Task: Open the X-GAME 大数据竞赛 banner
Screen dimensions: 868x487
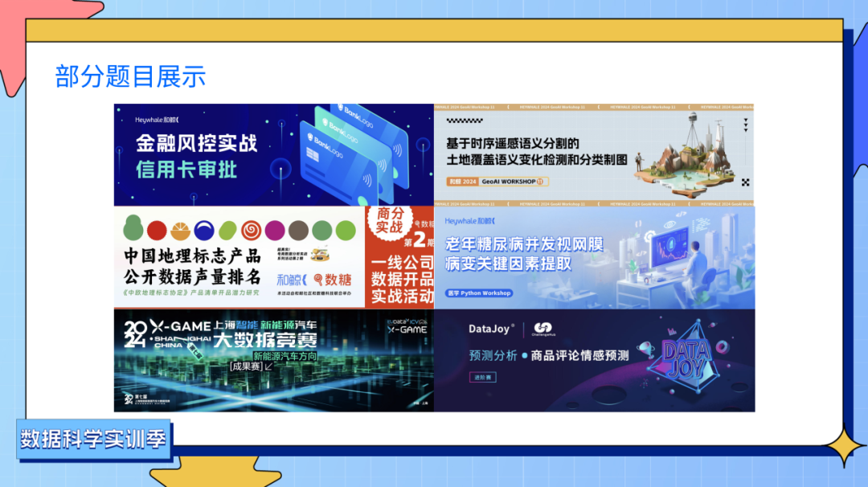Action: tap(273, 360)
